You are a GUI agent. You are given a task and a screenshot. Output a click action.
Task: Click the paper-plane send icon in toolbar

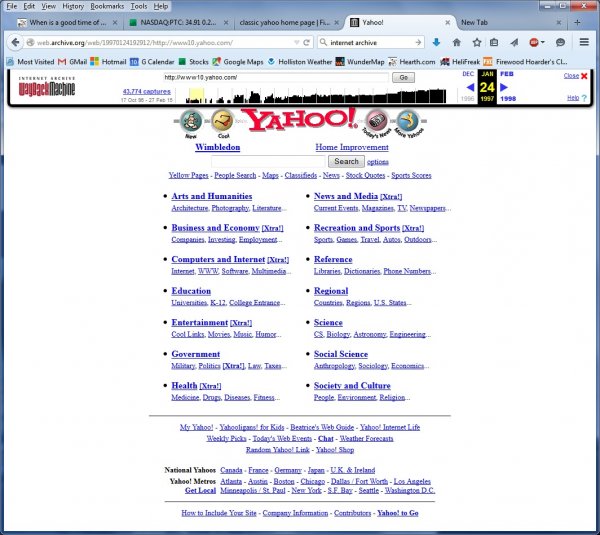tap(514, 42)
